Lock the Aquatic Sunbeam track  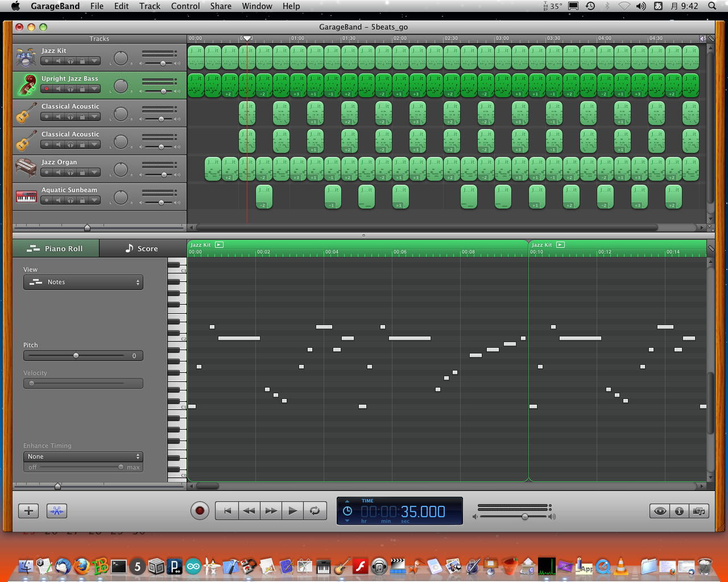[x=82, y=200]
